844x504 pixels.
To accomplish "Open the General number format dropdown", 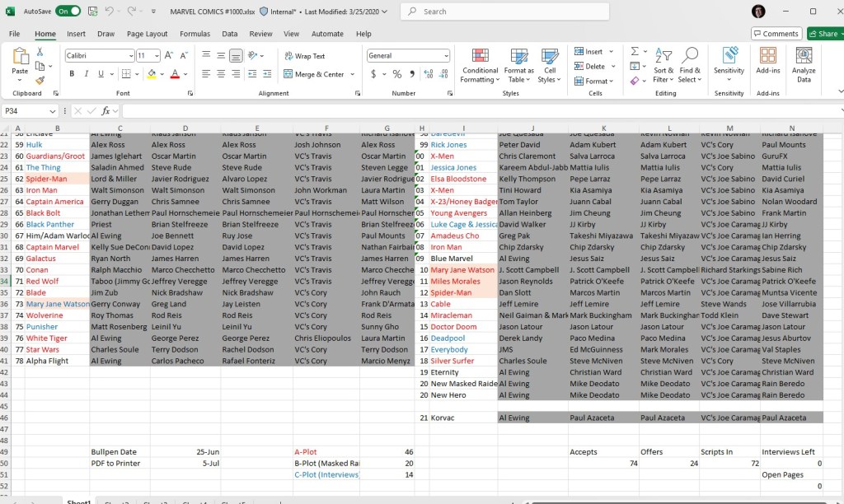I will [446, 56].
